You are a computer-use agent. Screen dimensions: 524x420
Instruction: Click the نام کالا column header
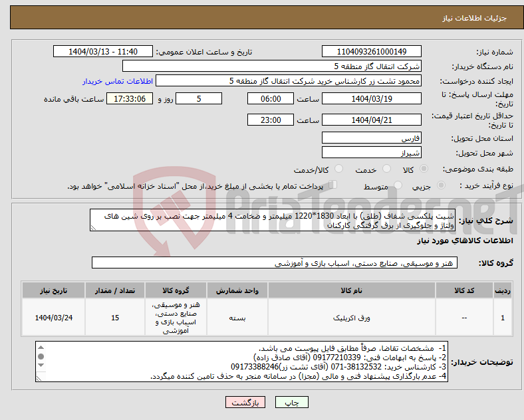[352, 290]
